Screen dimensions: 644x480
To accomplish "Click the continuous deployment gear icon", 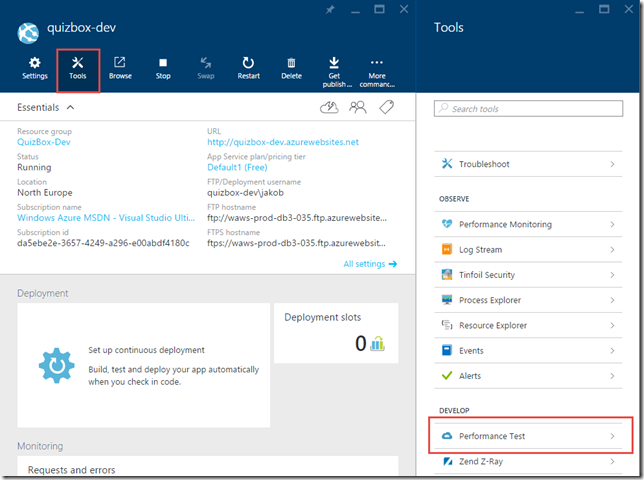I will coord(57,365).
